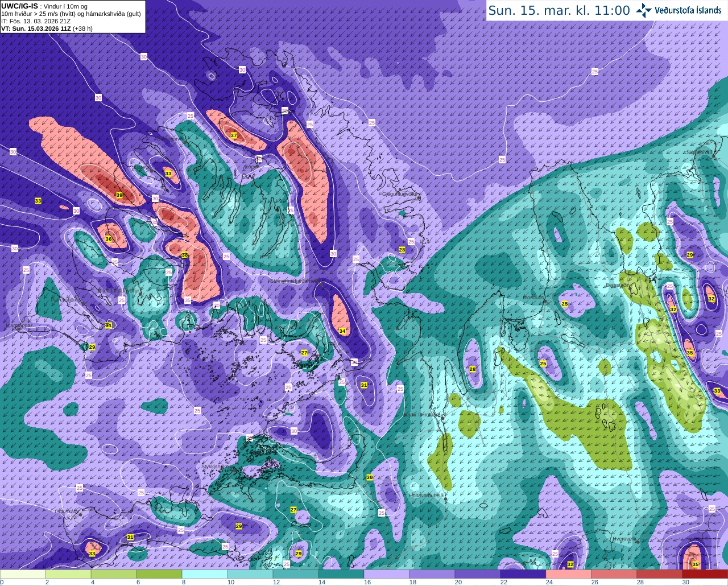Click the yellow gust label 36
728x586 pixels.
pyautogui.click(x=109, y=239)
